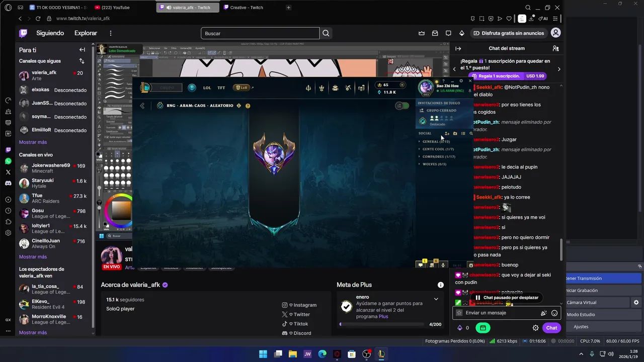Screen dimensions: 644x362
Task: Open Twitch Prime loot crown icon
Action: (422, 33)
